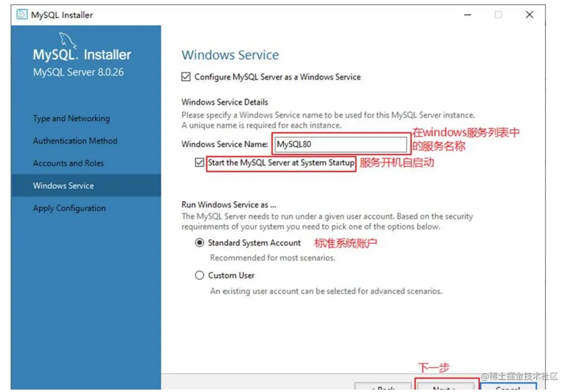Click the Windows Service heading
The height and width of the screenshot is (392, 569).
click(x=230, y=55)
